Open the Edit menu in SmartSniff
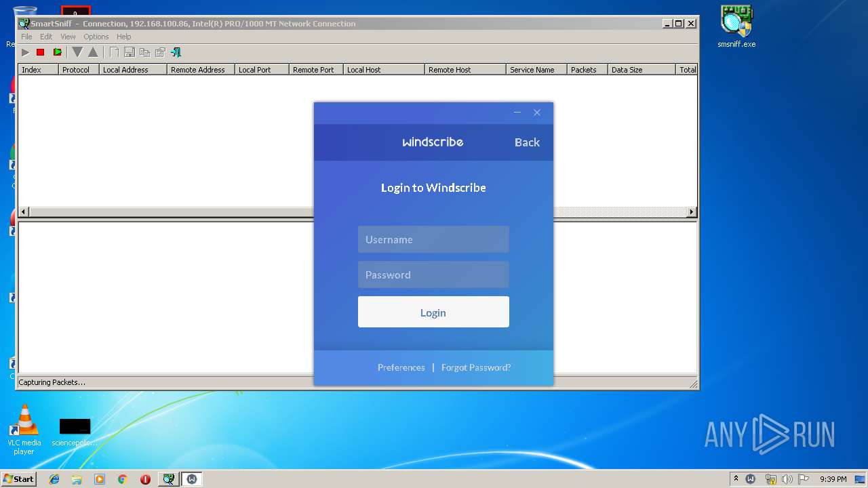The width and height of the screenshot is (868, 488). [46, 37]
